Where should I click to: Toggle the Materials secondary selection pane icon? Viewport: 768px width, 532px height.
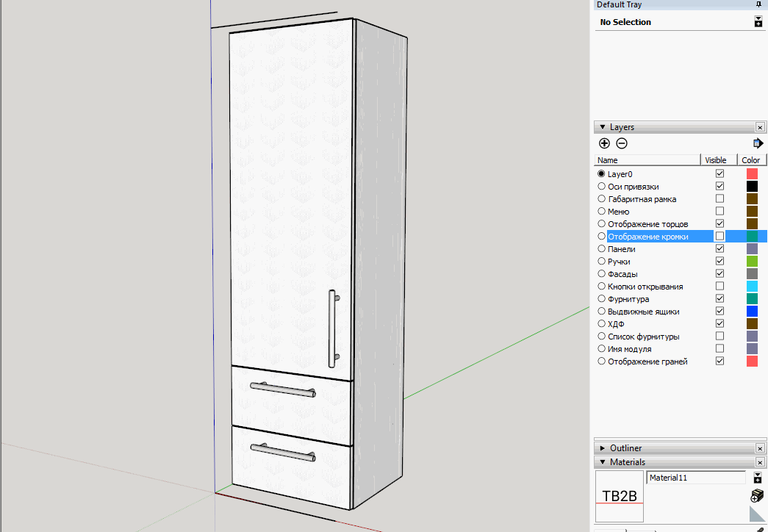[x=758, y=478]
